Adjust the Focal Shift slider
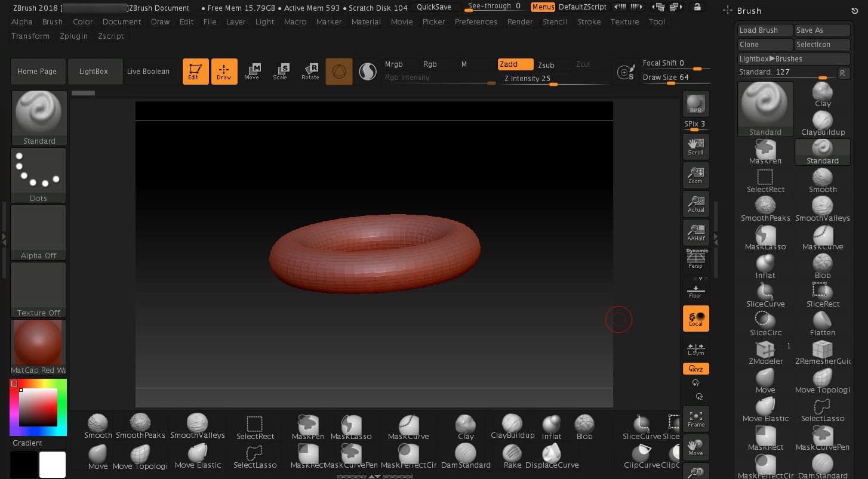 click(x=676, y=64)
